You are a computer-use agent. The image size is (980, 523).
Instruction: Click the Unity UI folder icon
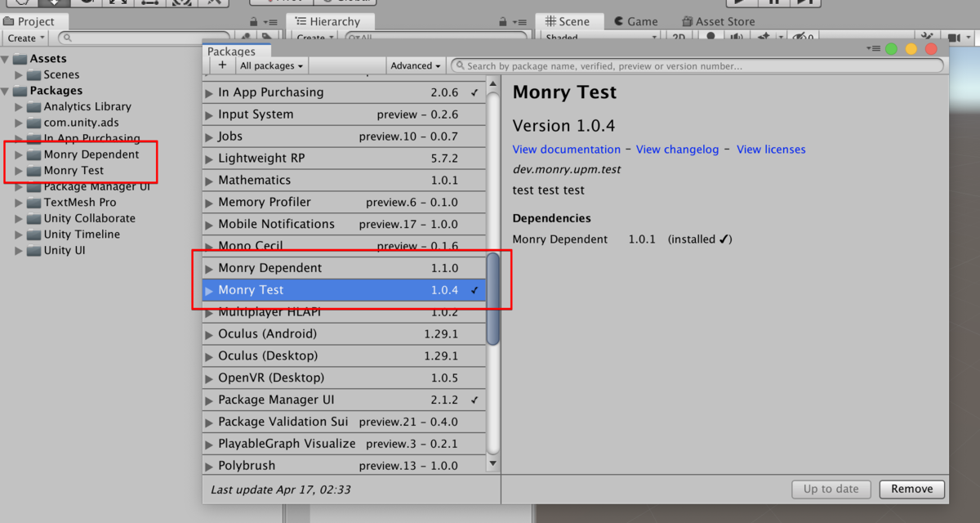point(34,250)
